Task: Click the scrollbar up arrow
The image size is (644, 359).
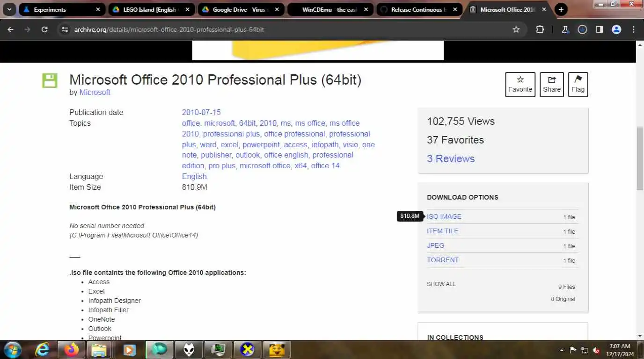Action: (x=640, y=44)
